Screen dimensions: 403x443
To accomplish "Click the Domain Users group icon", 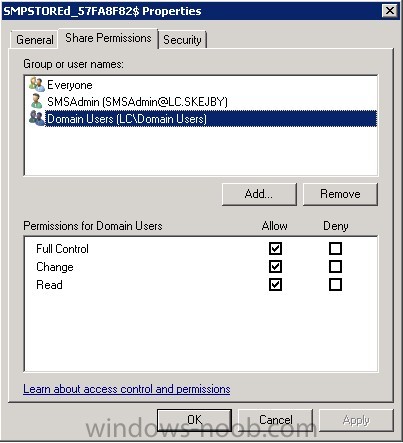I will 37,118.
